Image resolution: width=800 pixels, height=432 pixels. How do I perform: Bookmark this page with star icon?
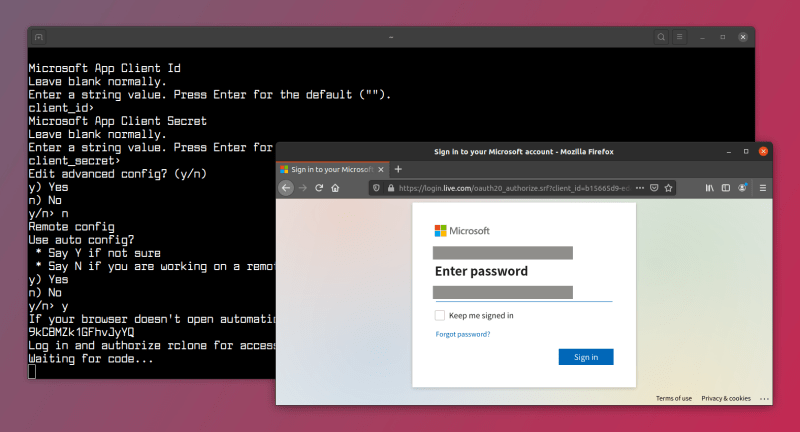click(668, 188)
